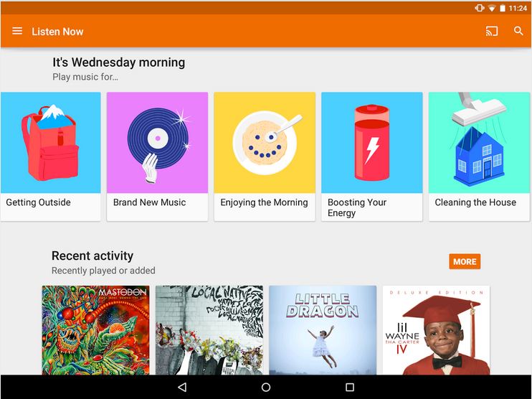Viewport: 532px width, 399px height.
Task: Click the 'Recent activity' heading
Action: click(x=92, y=255)
